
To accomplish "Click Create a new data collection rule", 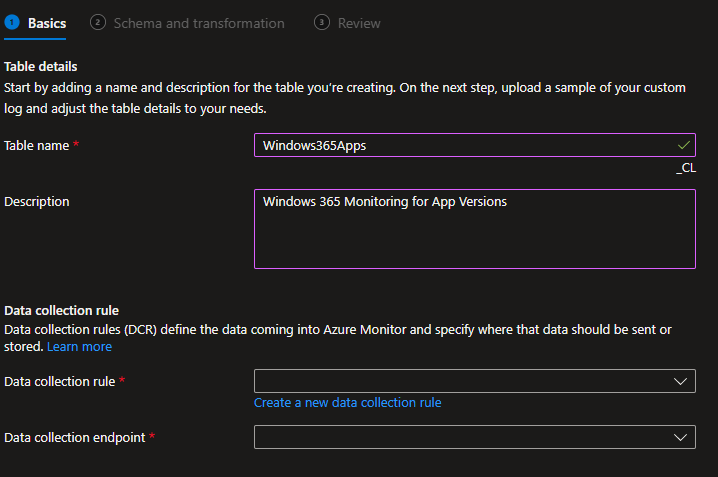I will [347, 403].
